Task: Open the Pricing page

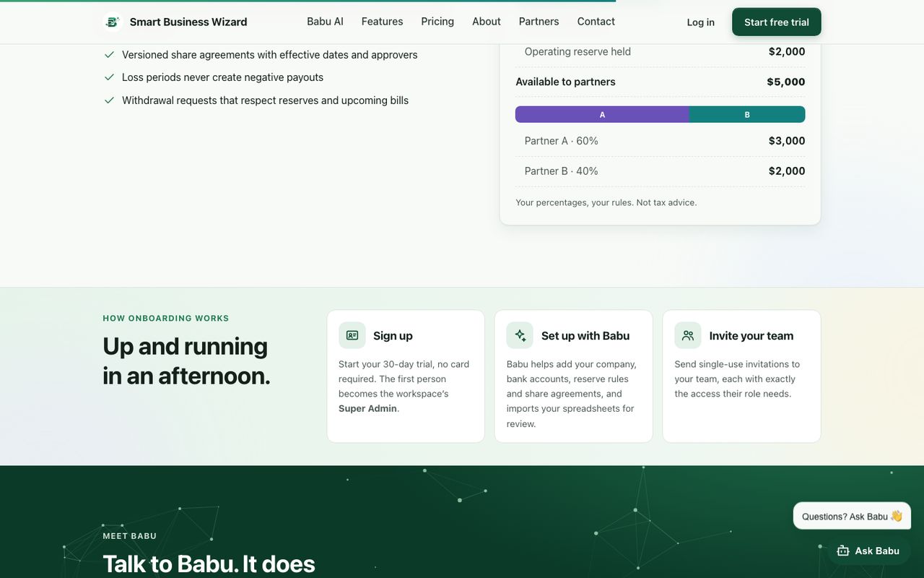Action: (x=437, y=22)
